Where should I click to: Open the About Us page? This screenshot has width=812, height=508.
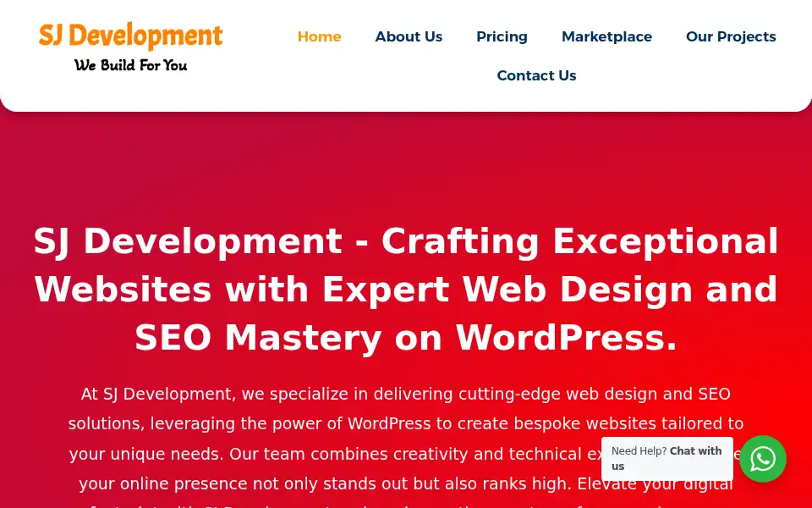coord(409,36)
